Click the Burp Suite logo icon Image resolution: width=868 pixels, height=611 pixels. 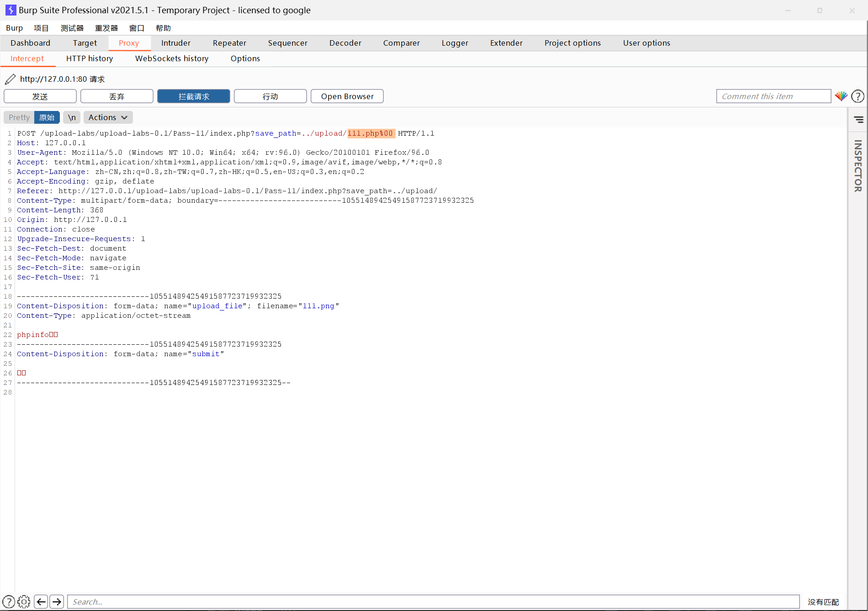(10, 10)
